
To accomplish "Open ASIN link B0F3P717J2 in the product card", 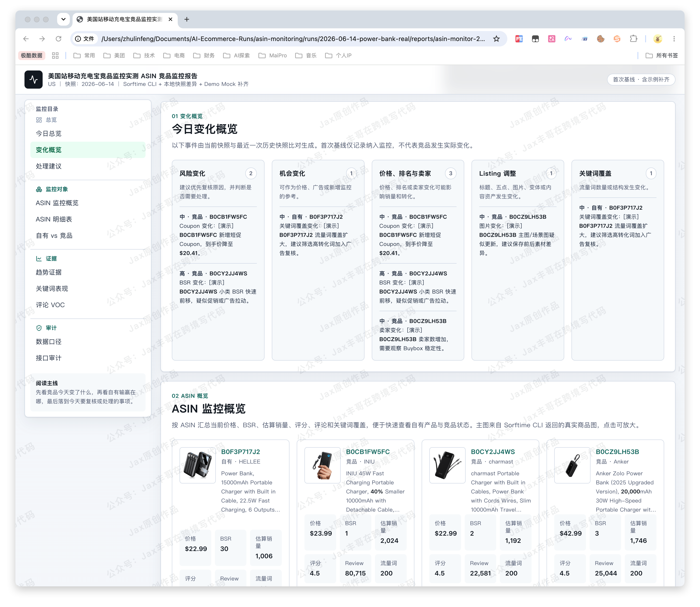I will [241, 452].
